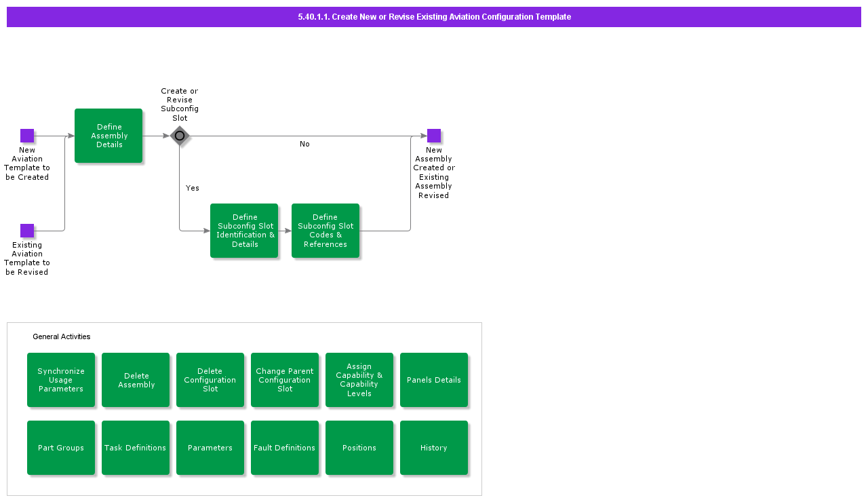Click the New Aviation Template start event square
Viewport: 868px width, 502px height.
[27, 136]
